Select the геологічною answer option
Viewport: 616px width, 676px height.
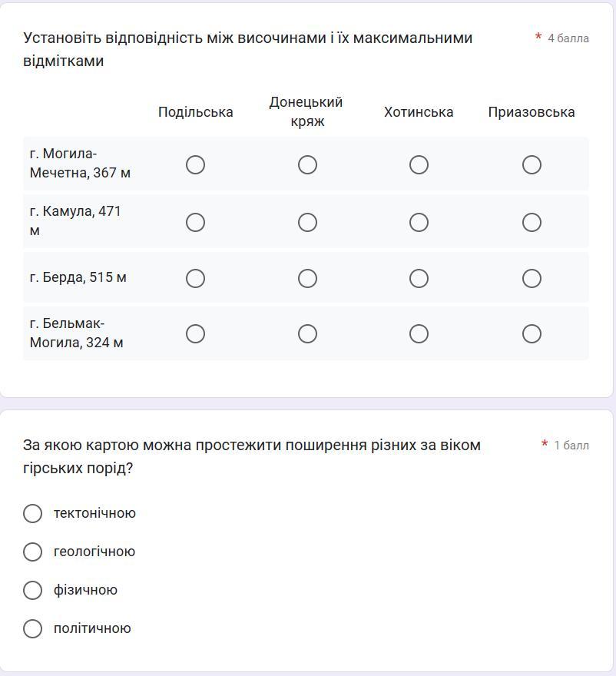[x=32, y=552]
